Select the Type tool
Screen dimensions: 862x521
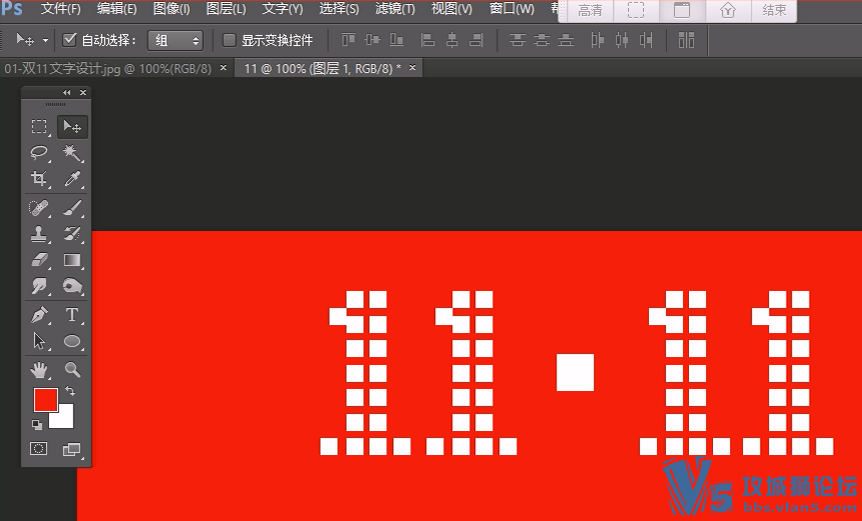[x=72, y=315]
